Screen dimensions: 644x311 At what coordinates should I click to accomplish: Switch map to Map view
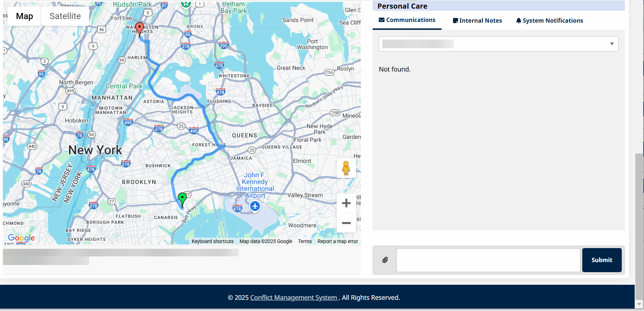(x=24, y=16)
